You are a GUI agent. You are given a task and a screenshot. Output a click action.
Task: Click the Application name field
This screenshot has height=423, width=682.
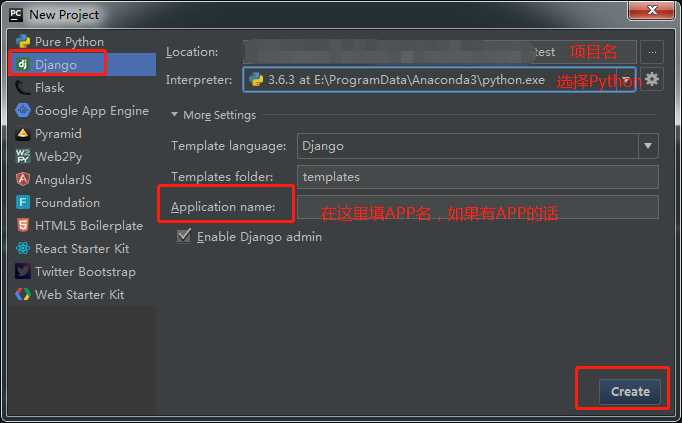(x=478, y=207)
